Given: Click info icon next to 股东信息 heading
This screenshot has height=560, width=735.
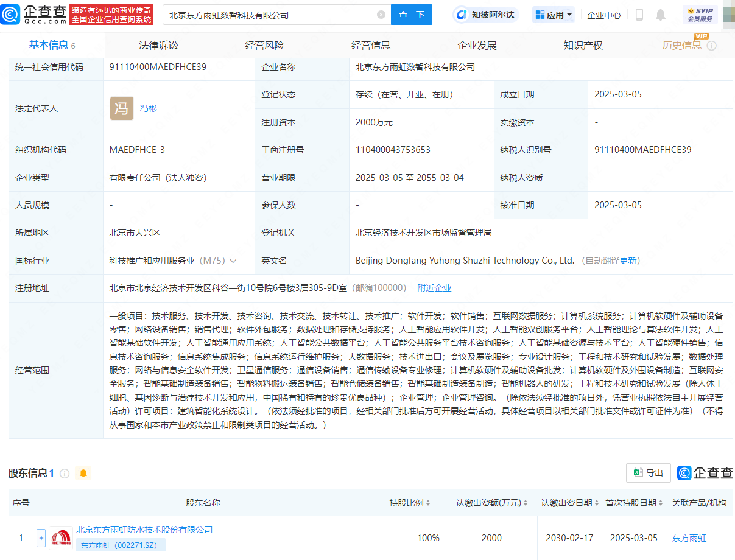Looking at the screenshot, I should tap(65, 473).
